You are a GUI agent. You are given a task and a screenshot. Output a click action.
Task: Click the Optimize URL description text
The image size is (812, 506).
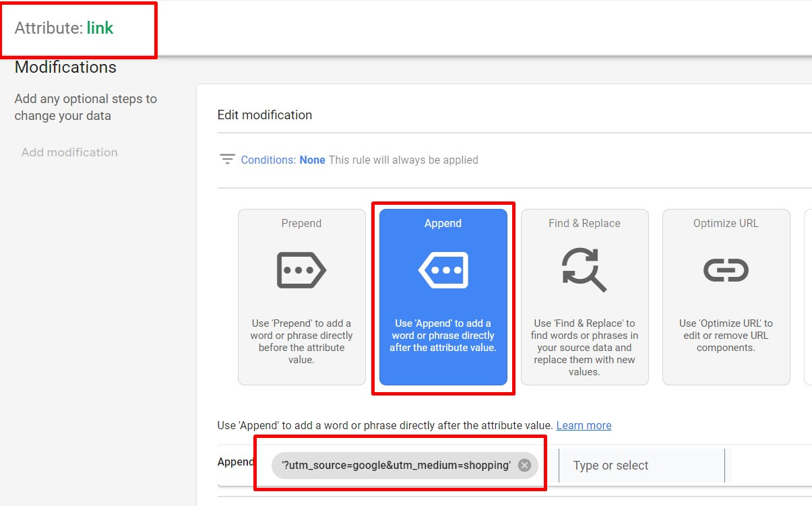[726, 336]
